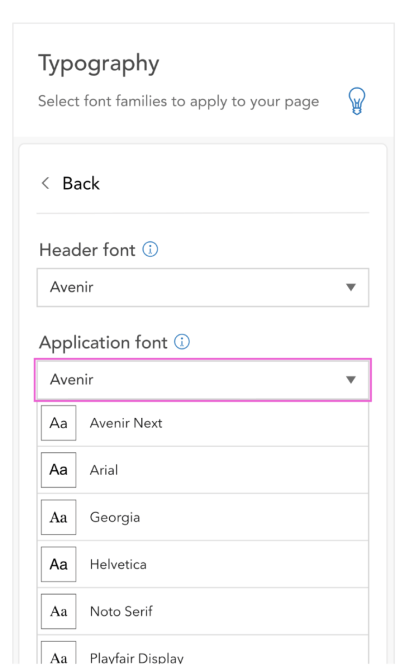Click the Arial Aa preview

(59, 470)
